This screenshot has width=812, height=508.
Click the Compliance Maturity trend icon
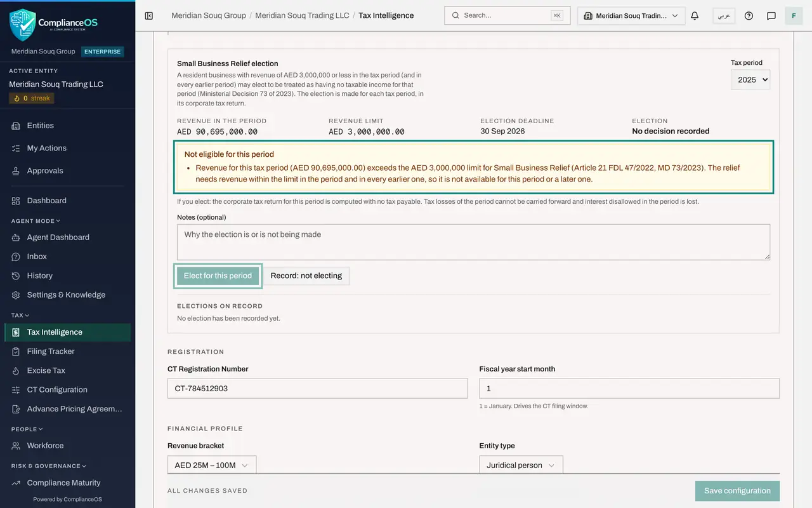pos(16,483)
